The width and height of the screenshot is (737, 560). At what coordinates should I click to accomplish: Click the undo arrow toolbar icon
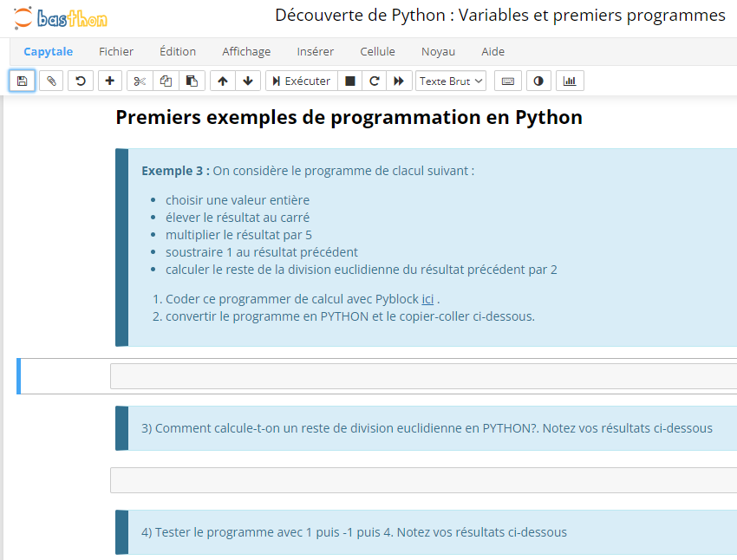click(81, 81)
